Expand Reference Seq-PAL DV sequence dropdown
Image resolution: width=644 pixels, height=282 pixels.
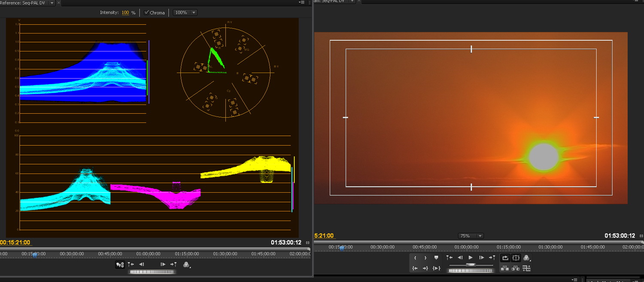click(52, 3)
